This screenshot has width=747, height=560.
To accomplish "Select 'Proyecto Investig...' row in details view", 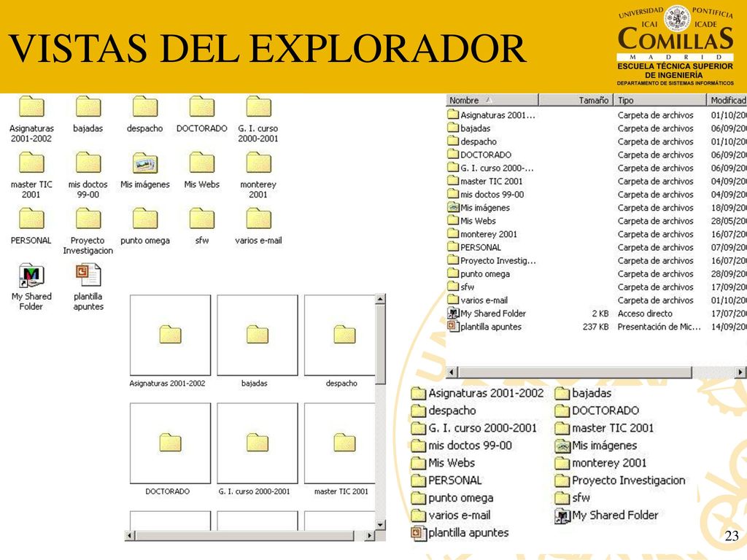I will [597, 260].
